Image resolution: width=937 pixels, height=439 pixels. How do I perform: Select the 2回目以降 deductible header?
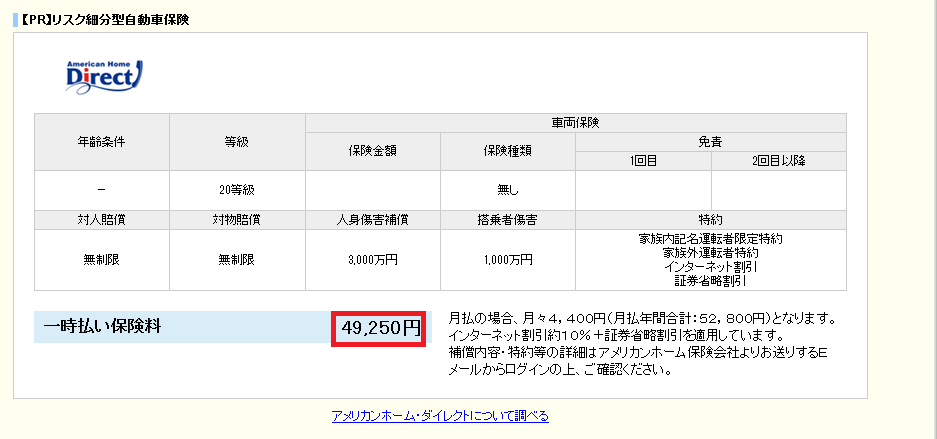click(778, 161)
